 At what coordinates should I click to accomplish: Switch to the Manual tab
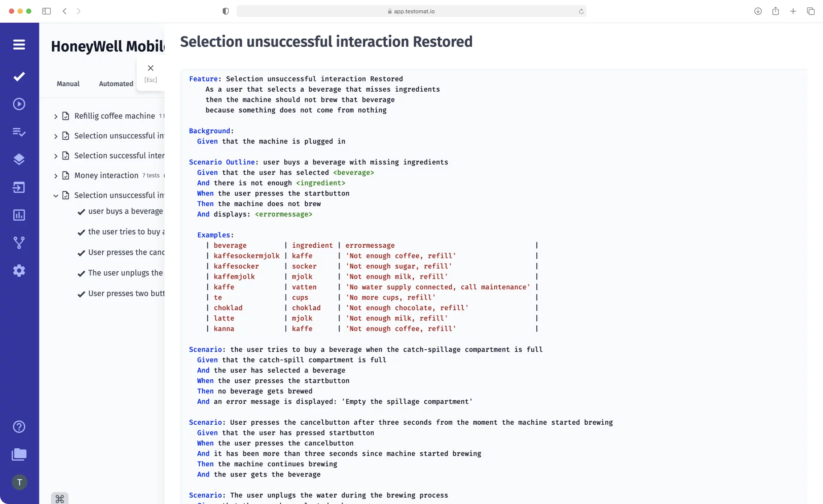(x=68, y=84)
